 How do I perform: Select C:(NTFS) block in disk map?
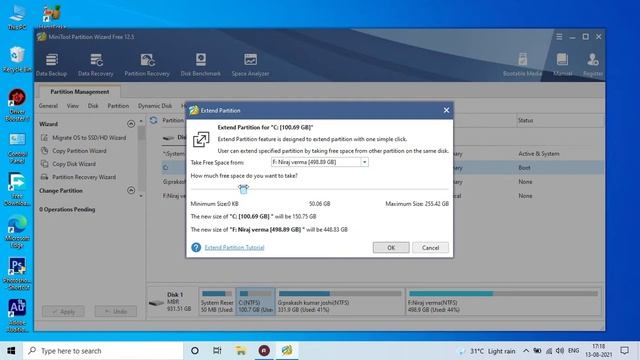coord(256,302)
